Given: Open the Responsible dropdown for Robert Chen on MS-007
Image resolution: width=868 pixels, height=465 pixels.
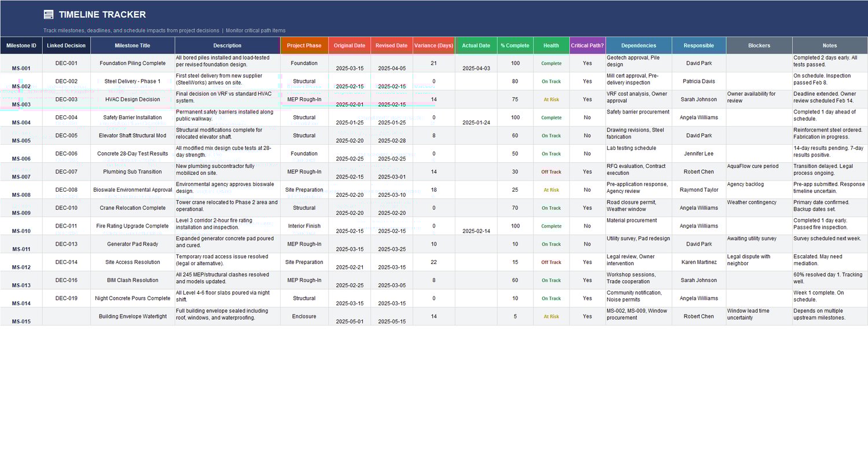Looking at the screenshot, I should (698, 171).
